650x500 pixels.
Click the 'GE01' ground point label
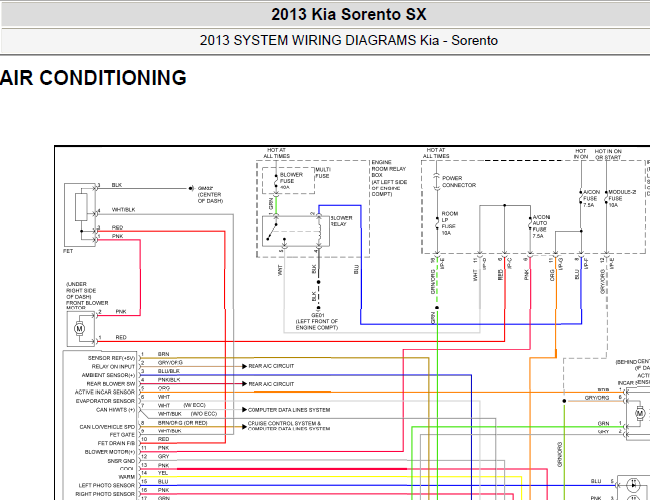point(318,316)
